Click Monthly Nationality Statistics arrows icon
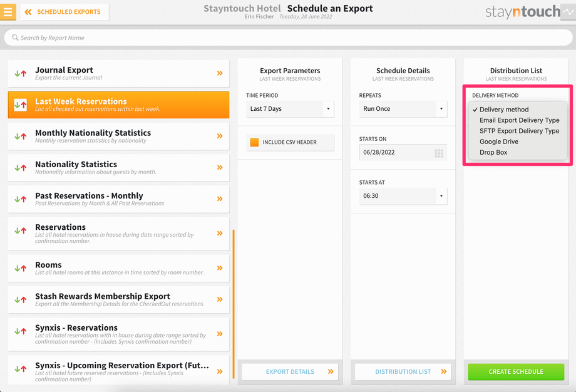This screenshot has height=392, width=576. [21, 137]
